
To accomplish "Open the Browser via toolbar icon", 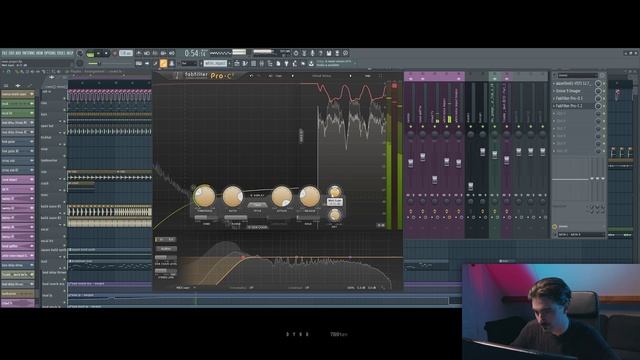I will 270,63.
